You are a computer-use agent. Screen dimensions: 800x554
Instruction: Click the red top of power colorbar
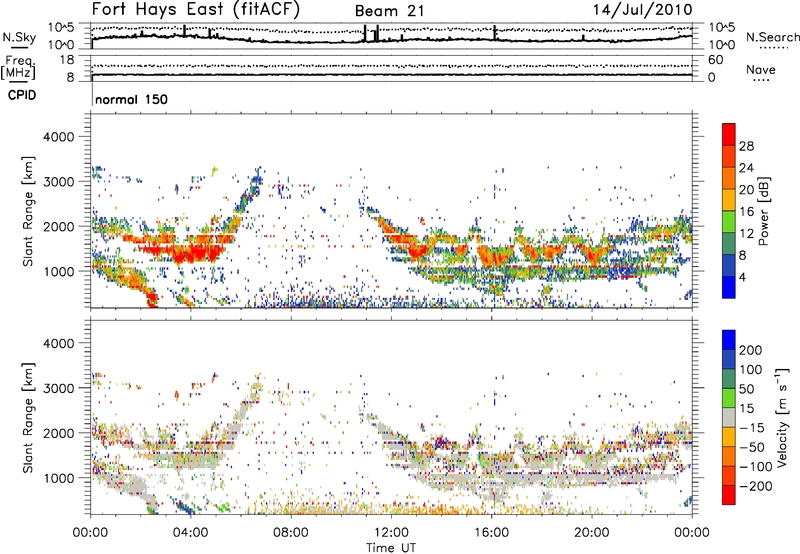tap(729, 134)
